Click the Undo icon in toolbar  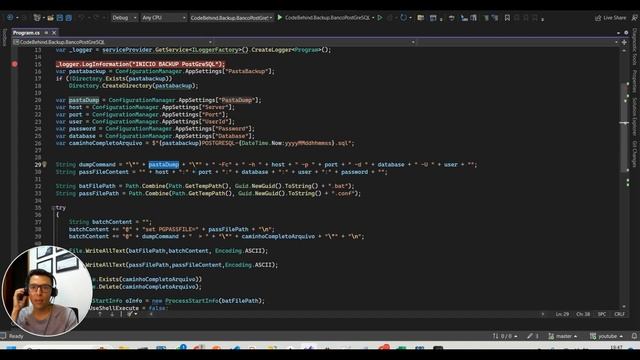81,18
